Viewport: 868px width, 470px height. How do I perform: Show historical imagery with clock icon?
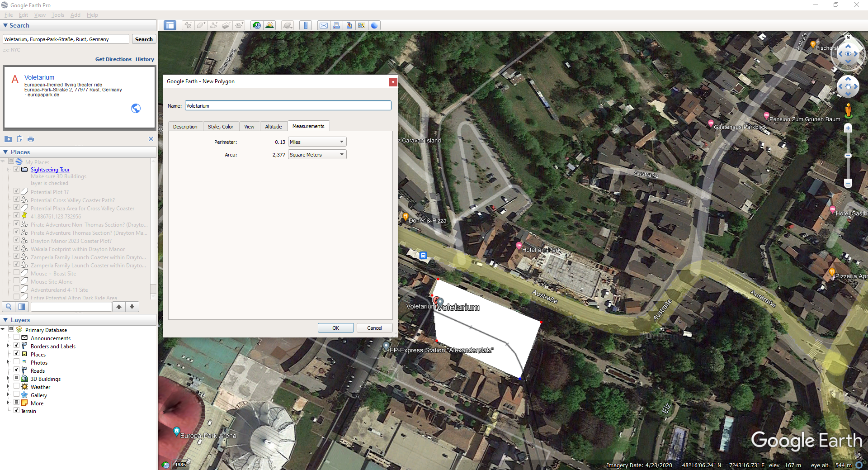pos(257,25)
